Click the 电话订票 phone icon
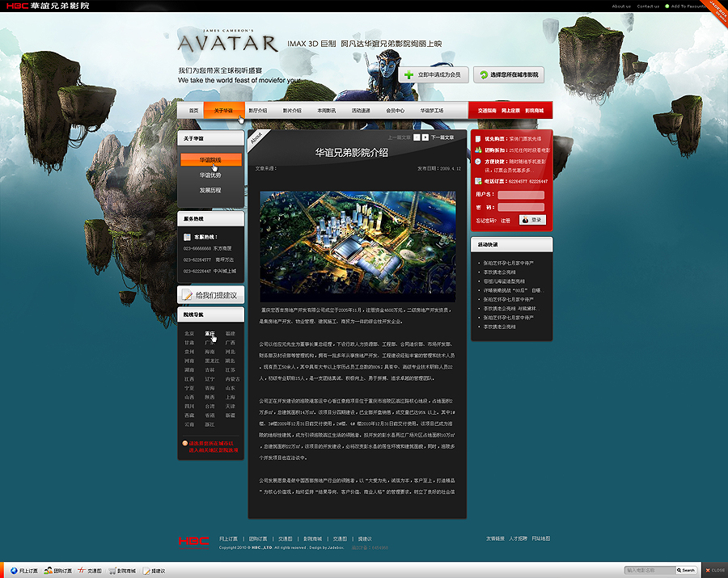 point(478,181)
